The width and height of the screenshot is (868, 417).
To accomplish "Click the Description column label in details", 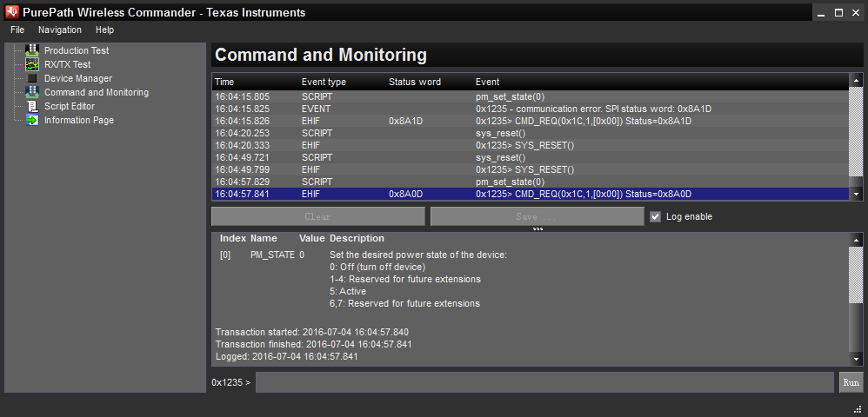I will [x=357, y=238].
